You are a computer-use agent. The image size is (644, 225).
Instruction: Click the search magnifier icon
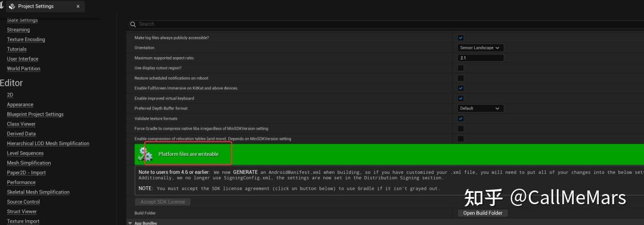(x=133, y=24)
